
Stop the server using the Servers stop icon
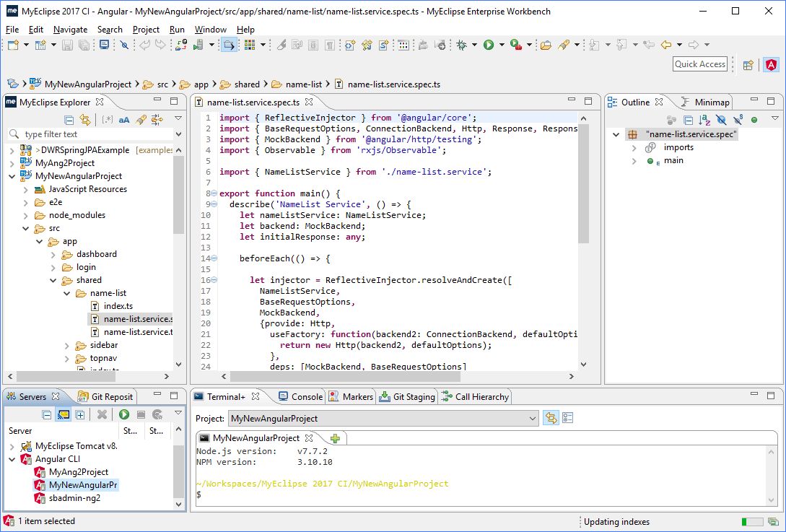pyautogui.click(x=141, y=414)
